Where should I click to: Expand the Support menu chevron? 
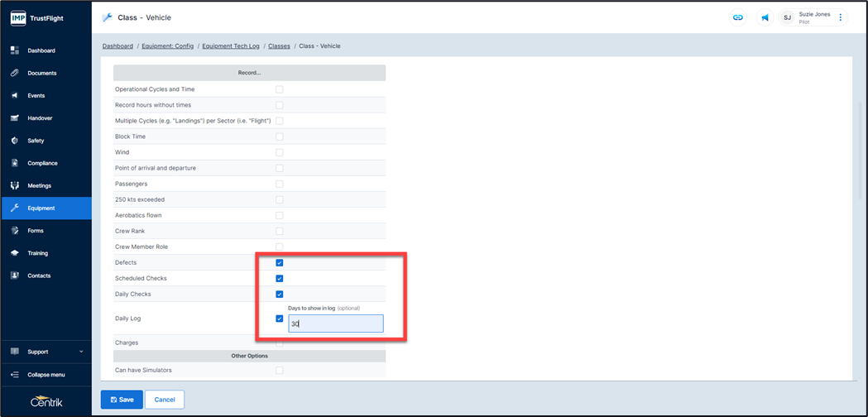(x=81, y=352)
